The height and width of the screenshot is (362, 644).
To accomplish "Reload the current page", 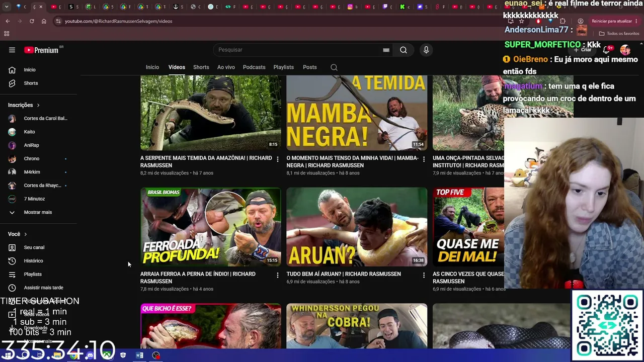I will pos(32,21).
